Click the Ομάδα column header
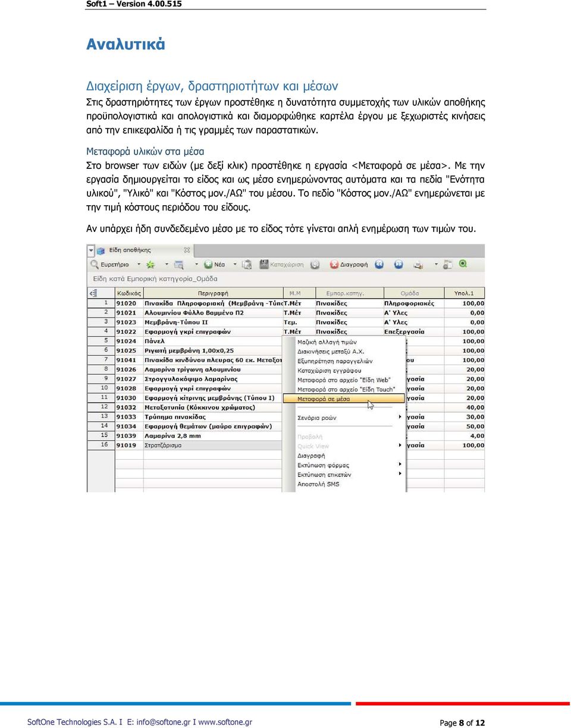This screenshot has height=728, width=571. 413,293
